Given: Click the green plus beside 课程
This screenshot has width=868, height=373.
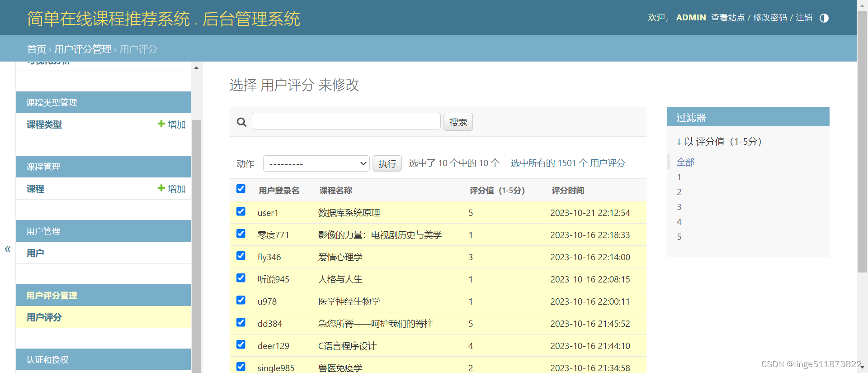Looking at the screenshot, I should coord(161,188).
